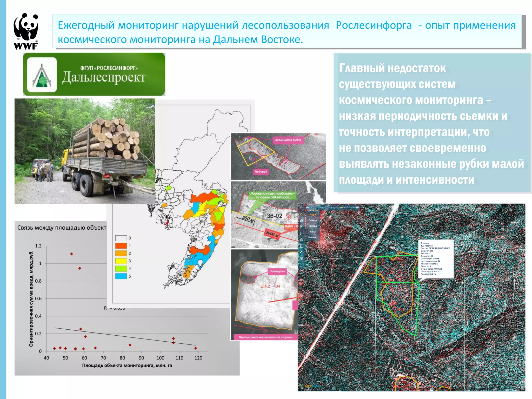Click the Дальлеспроект green banner

click(x=94, y=74)
